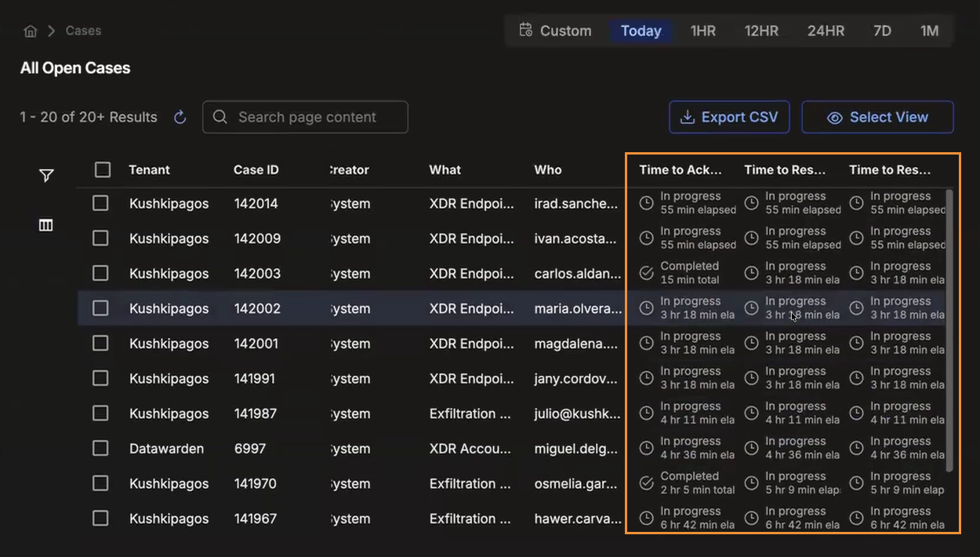
Task: Click the Datawarden tenant cell
Action: click(166, 448)
